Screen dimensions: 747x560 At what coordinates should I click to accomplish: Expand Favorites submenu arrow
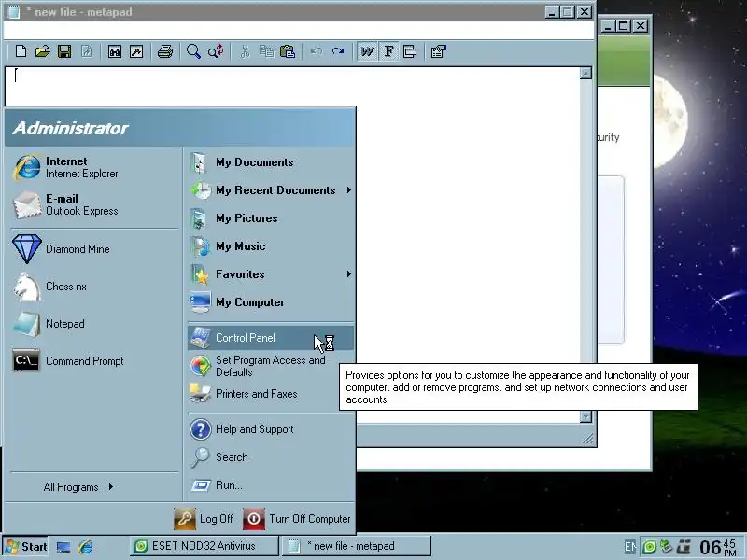348,274
